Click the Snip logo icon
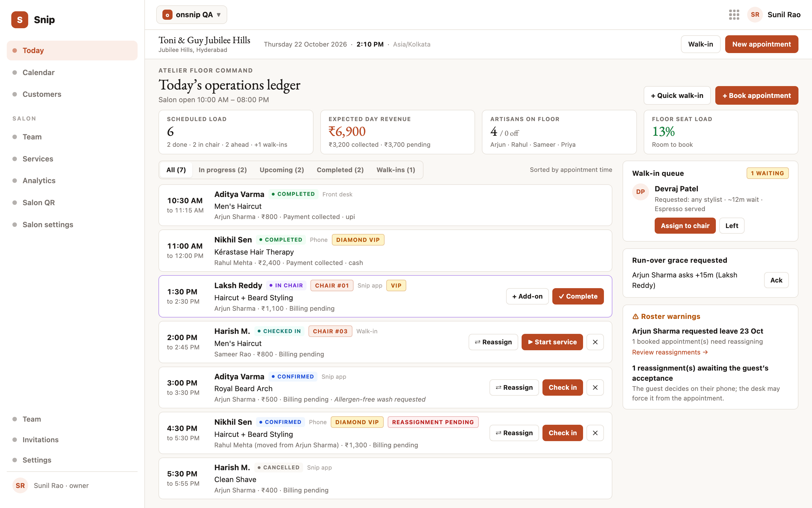Screen dimensions: 812x508 (19, 20)
